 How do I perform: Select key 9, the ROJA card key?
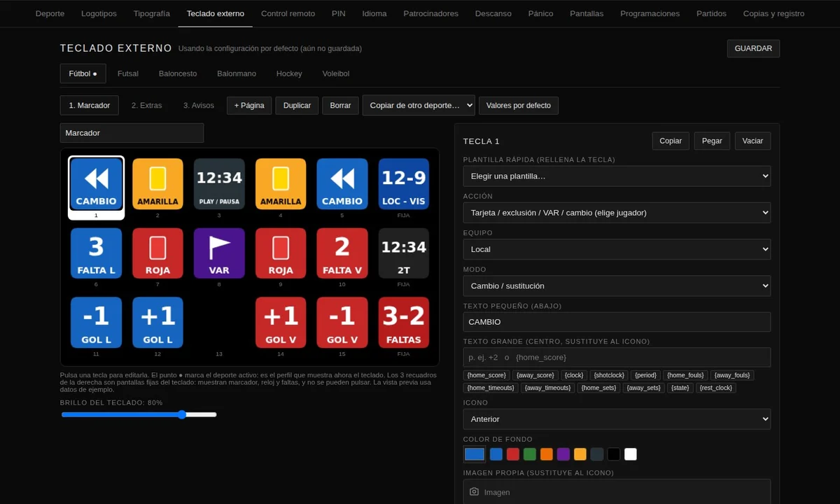[x=281, y=253]
